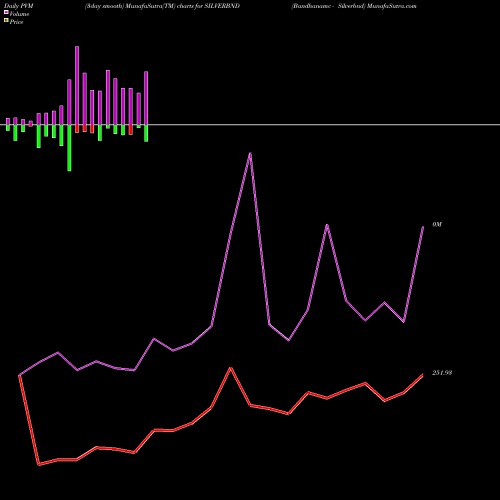This screenshot has height=500, width=500.
Task: Click the Price legend color swatch
Action: (x=6, y=21)
